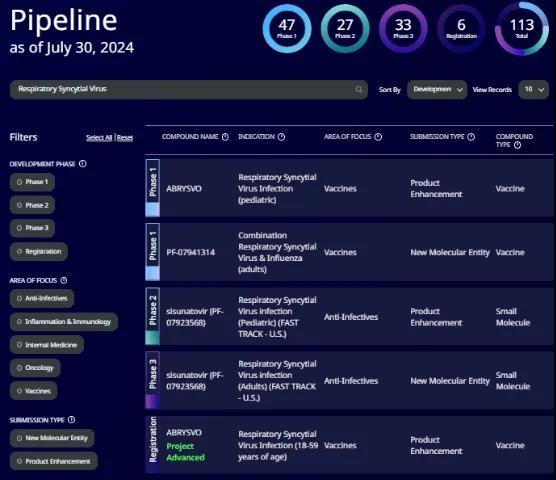Click the search magnifier icon in search bar
The height and width of the screenshot is (480, 556).
[359, 89]
